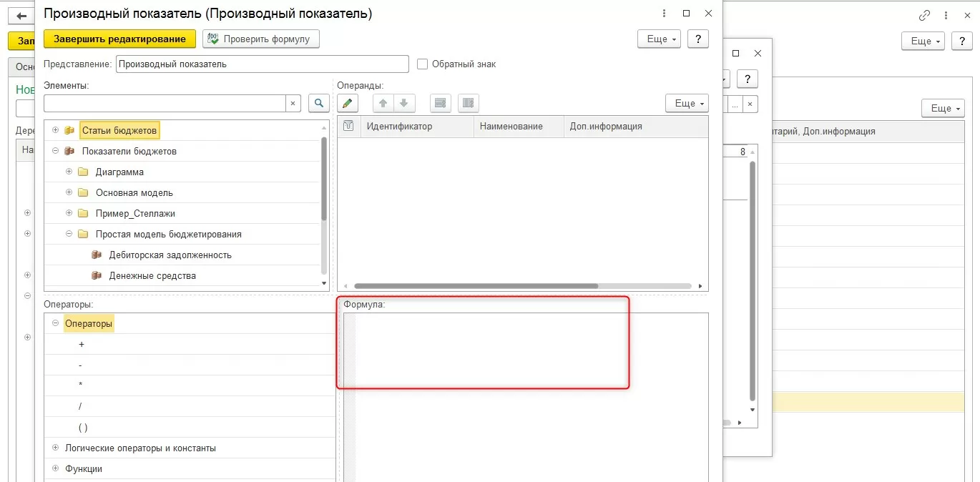This screenshot has height=482, width=980.
Task: Click the operands table header corner icon
Action: 349,126
